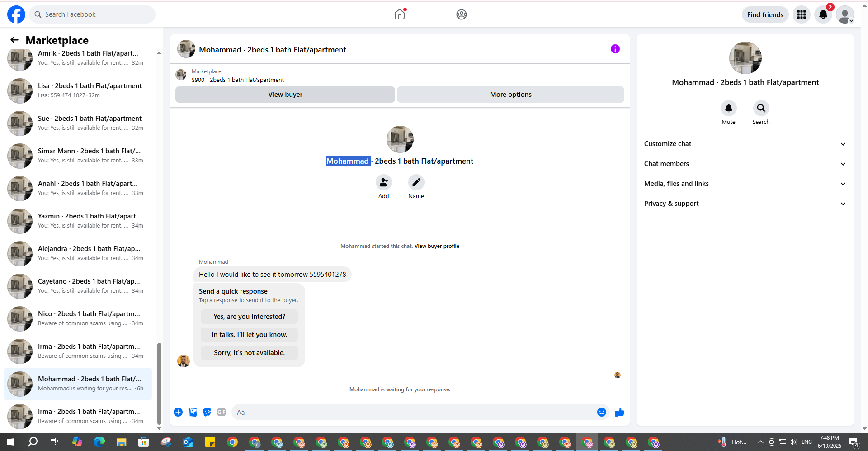Open the account profile avatar menu
The width and height of the screenshot is (868, 451).
845,14
